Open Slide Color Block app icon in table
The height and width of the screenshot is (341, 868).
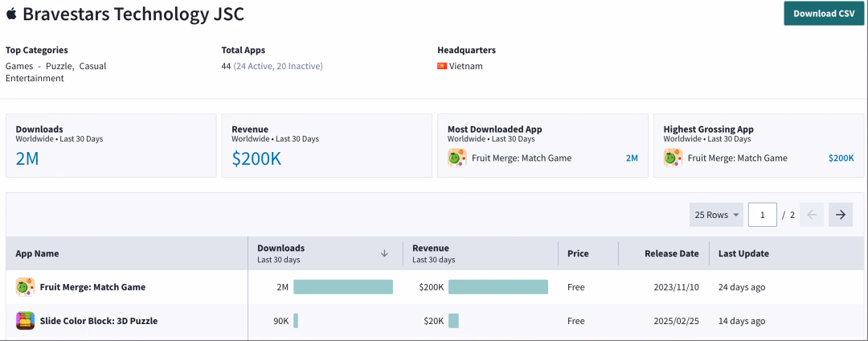point(26,321)
